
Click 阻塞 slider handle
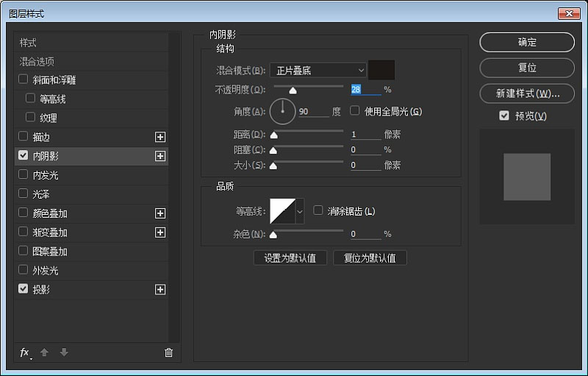(x=273, y=151)
